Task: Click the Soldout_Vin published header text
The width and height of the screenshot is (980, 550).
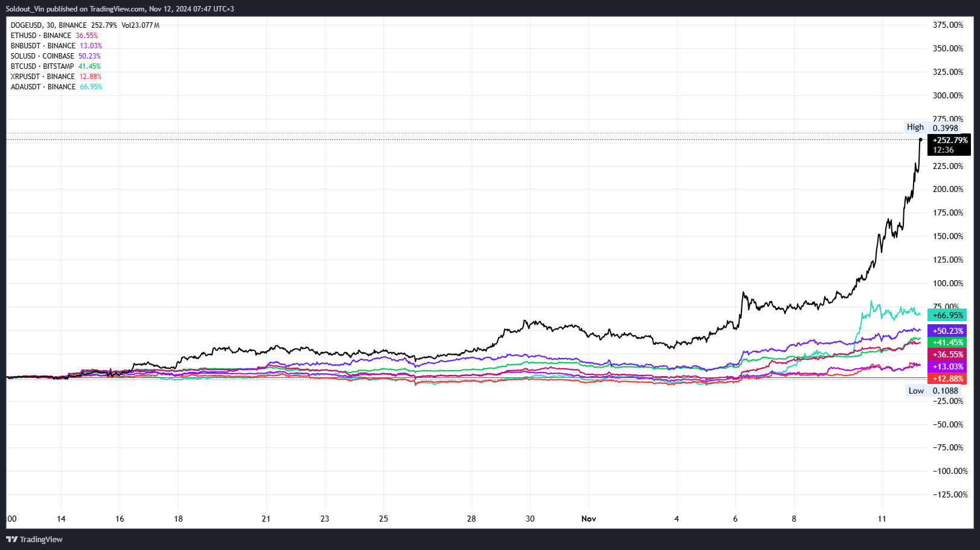Action: (x=120, y=9)
